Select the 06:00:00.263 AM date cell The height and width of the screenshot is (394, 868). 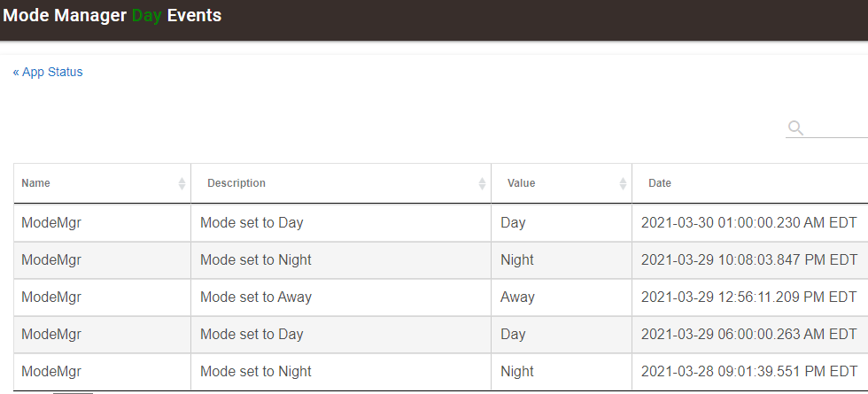click(749, 335)
